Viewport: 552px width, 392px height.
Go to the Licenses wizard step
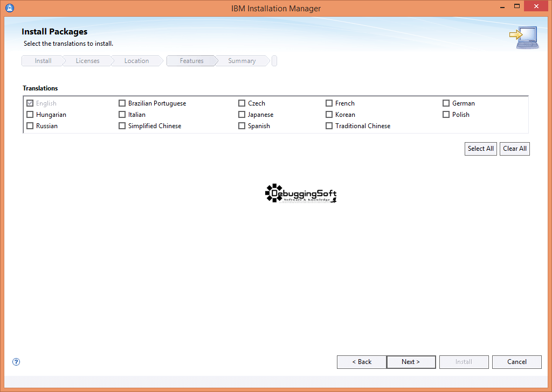click(x=87, y=61)
